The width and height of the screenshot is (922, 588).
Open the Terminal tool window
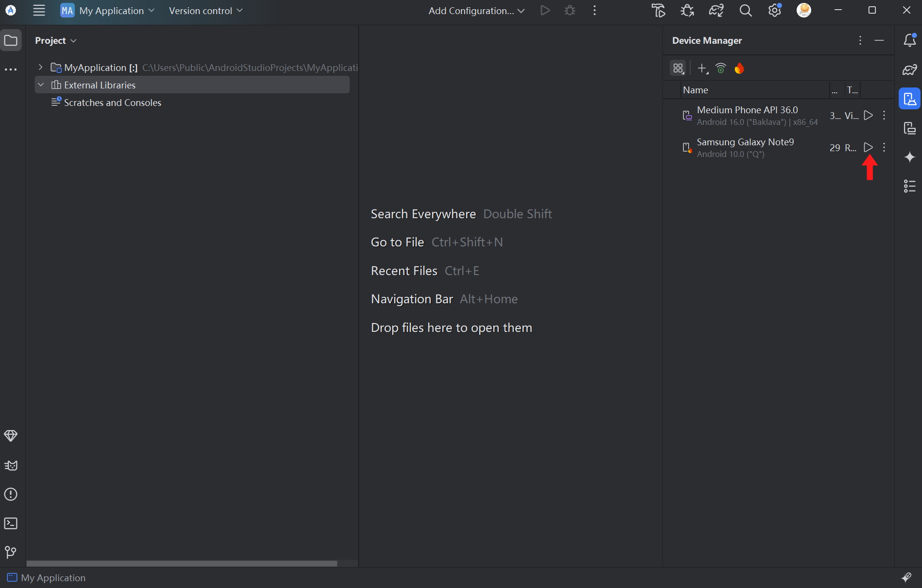pos(11,523)
